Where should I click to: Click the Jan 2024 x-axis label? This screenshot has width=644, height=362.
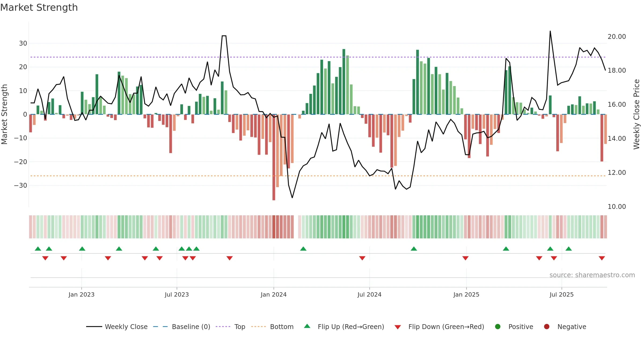pos(274,294)
